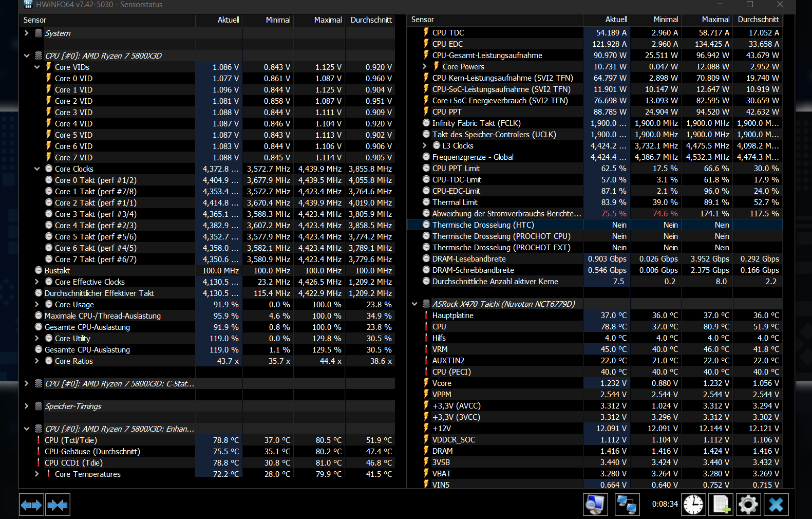Collapse the Core VIDs subtree
Screen dimensions: 812x519
click(x=37, y=67)
